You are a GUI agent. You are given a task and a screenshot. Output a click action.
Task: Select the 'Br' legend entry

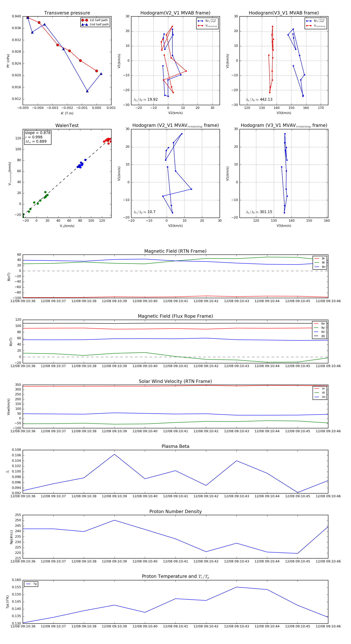320,259
